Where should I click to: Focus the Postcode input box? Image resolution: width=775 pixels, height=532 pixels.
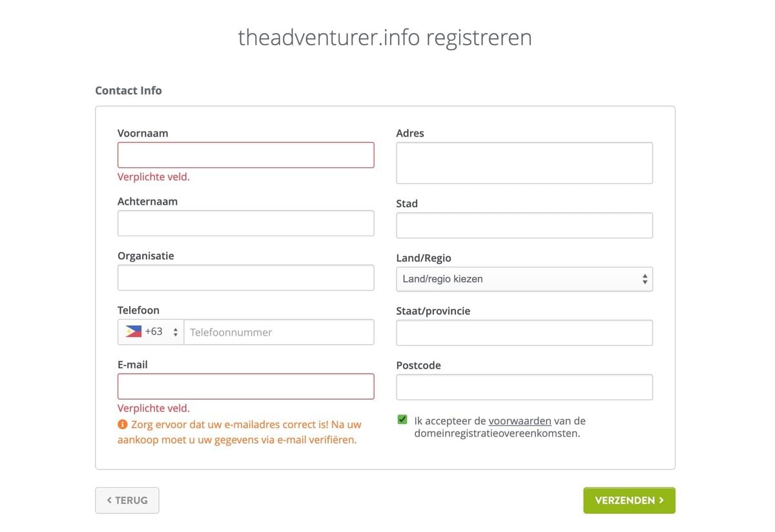524,386
